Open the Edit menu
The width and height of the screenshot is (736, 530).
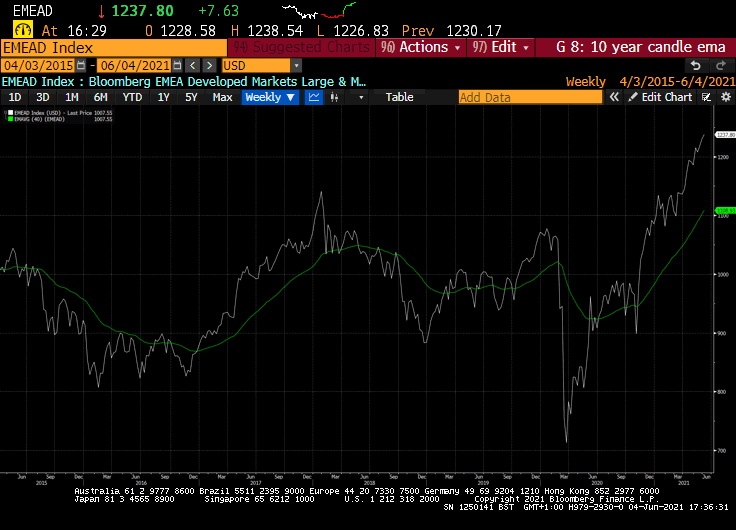coord(500,47)
